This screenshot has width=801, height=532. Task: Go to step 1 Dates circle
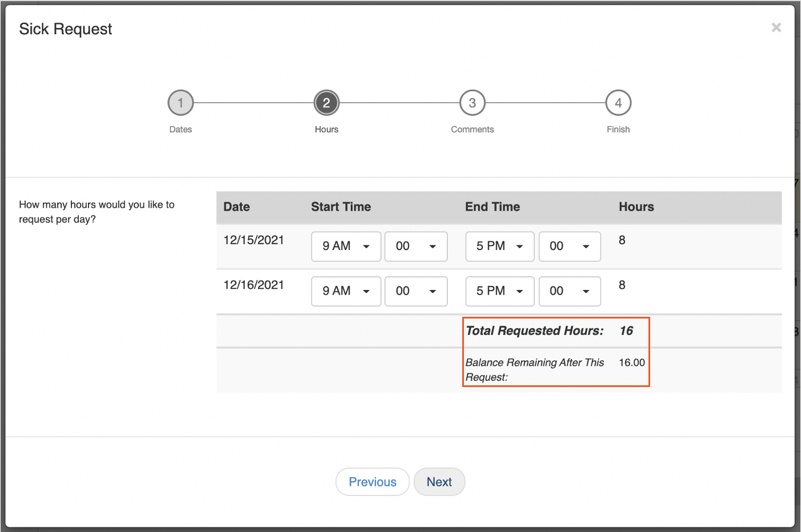(181, 103)
